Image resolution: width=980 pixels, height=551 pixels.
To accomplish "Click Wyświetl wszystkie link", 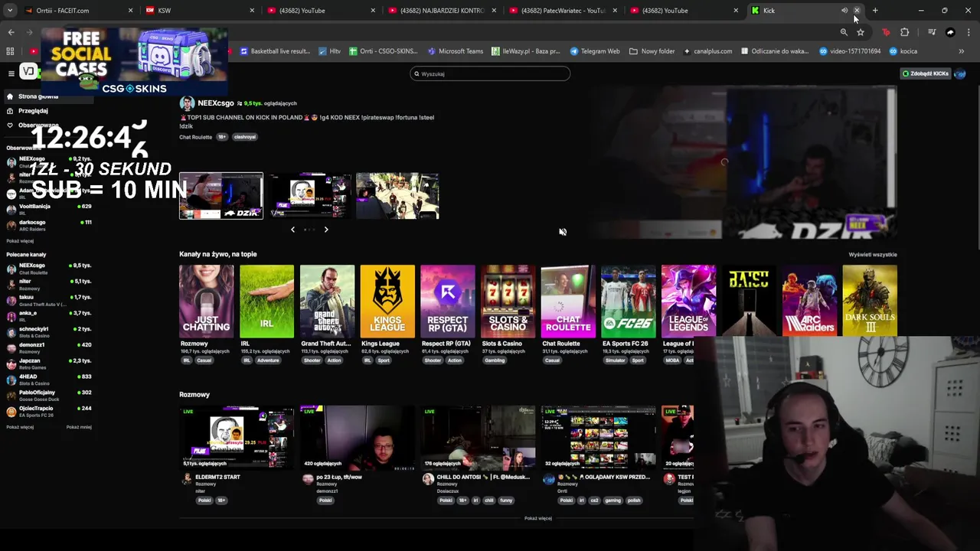I will click(873, 254).
